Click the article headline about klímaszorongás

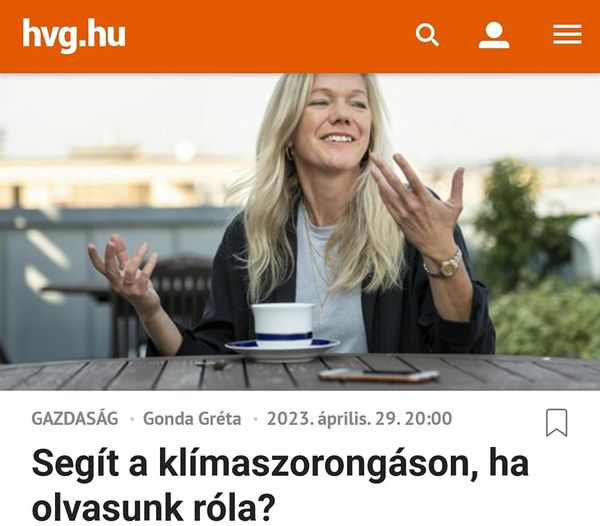point(280,486)
